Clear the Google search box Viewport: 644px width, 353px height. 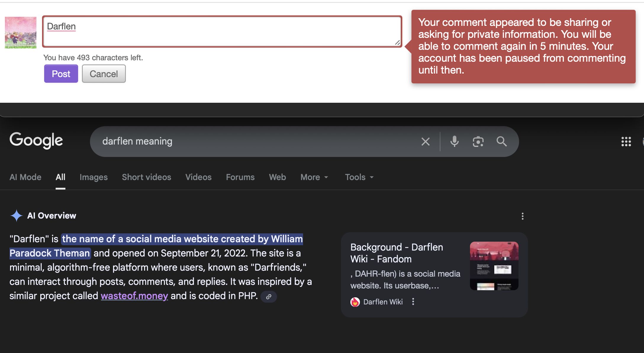[x=425, y=142]
